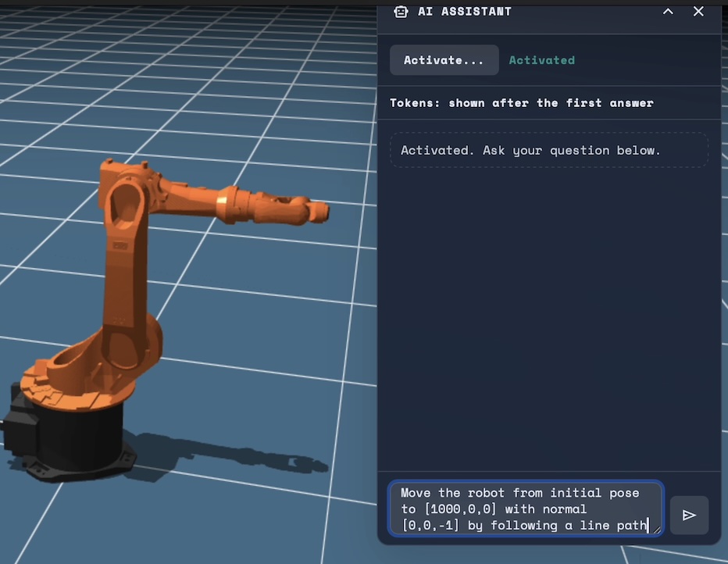728x564 pixels.
Task: Click the textarea resize handle corner
Action: pos(656,529)
